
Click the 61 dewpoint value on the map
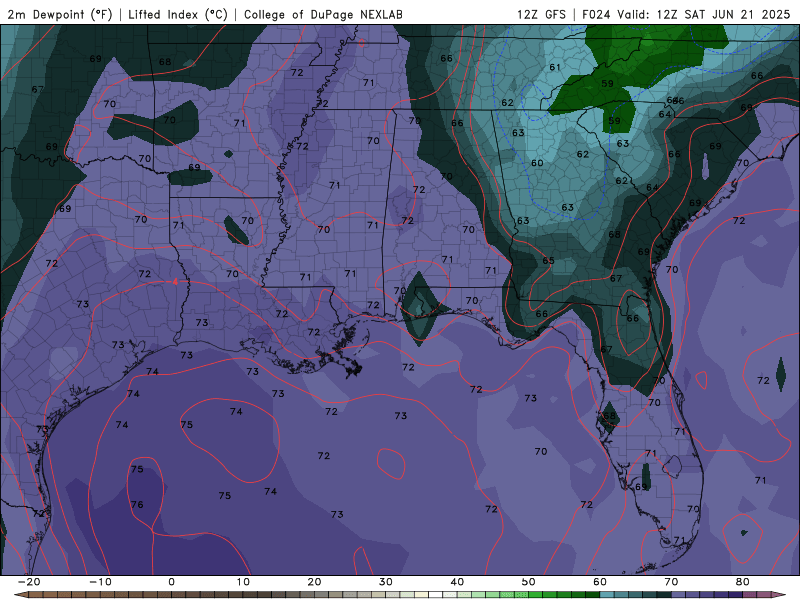point(555,67)
